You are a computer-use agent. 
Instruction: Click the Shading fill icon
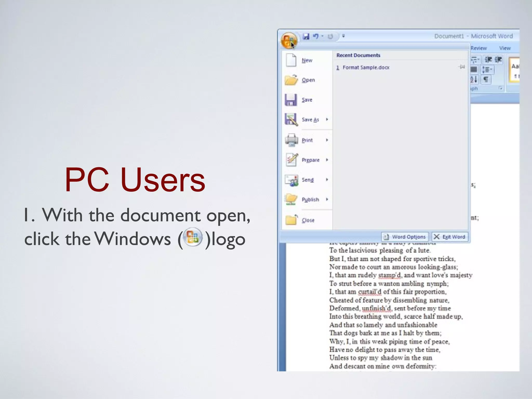[x=474, y=70]
